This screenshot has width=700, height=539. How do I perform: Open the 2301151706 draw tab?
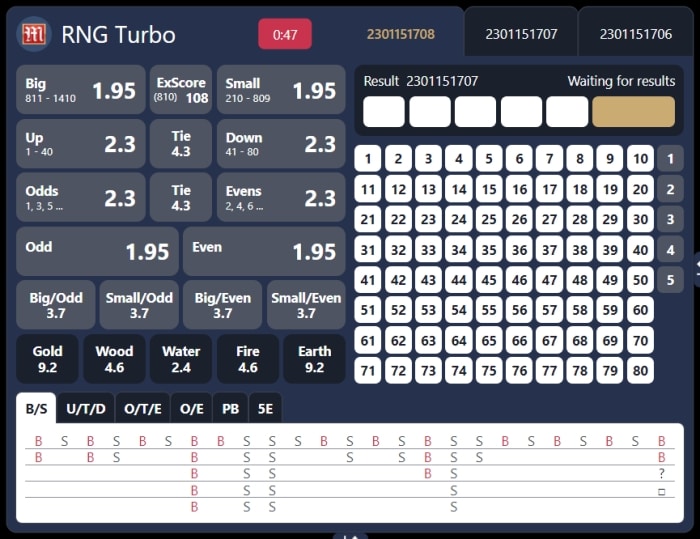point(635,34)
